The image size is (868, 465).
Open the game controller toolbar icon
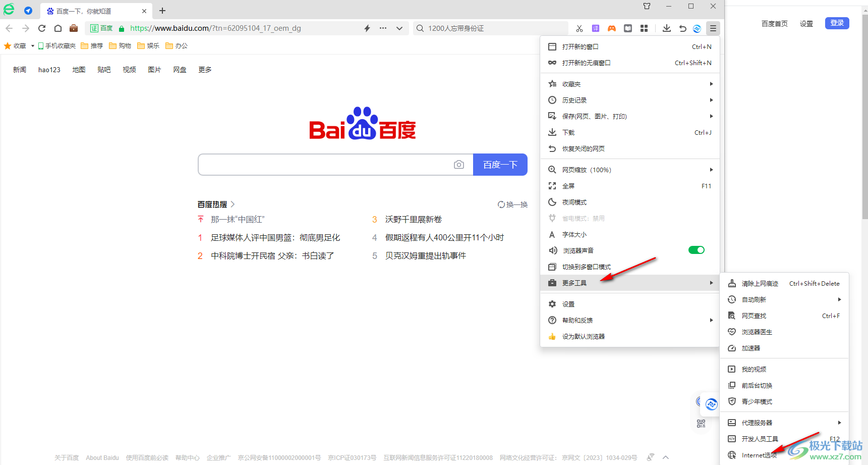612,28
